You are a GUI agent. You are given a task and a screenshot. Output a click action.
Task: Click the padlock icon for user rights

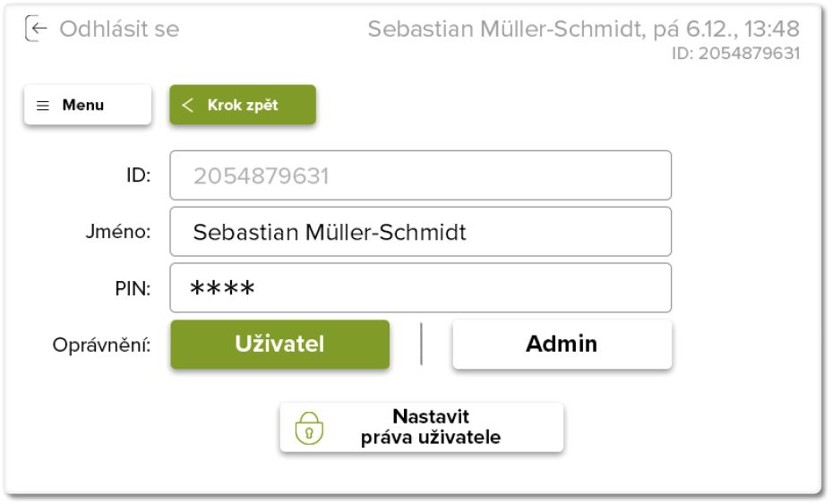coord(309,429)
